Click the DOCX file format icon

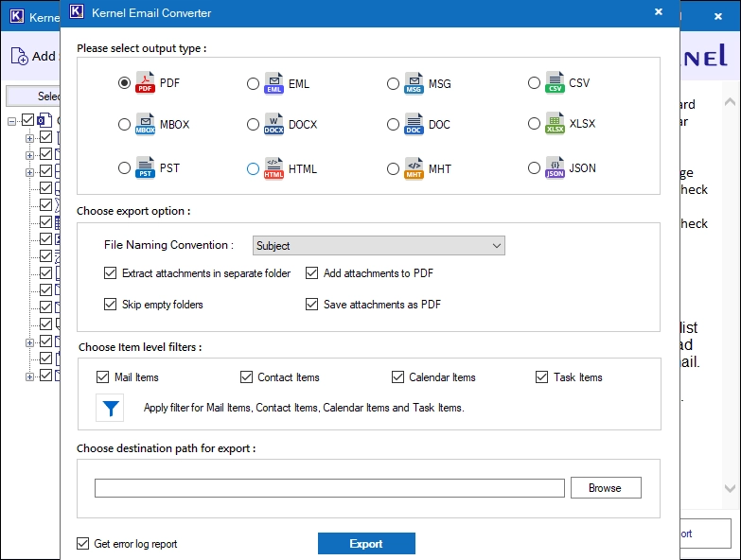273,124
